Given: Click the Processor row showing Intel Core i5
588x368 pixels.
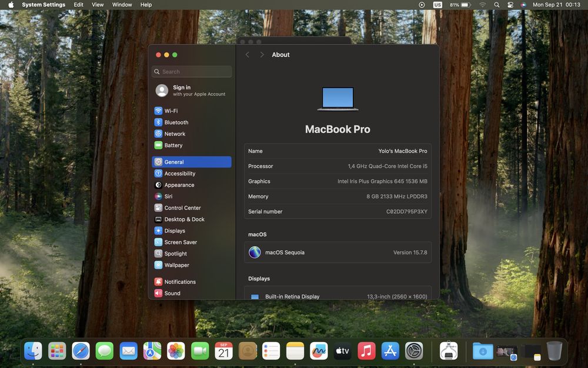Looking at the screenshot, I should [x=338, y=166].
